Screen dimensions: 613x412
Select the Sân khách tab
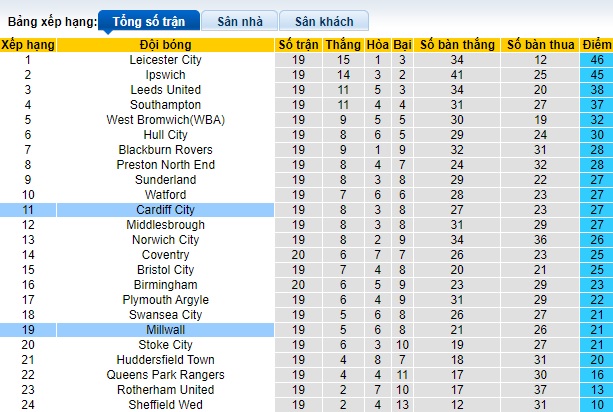324,20
